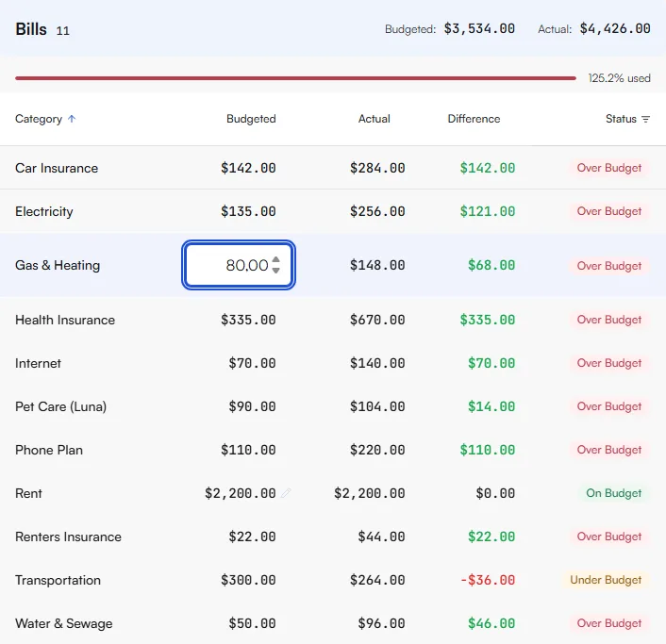This screenshot has width=666, height=644.
Task: Edit Water & Sewage budgeted amount $50.00
Action: [x=252, y=623]
